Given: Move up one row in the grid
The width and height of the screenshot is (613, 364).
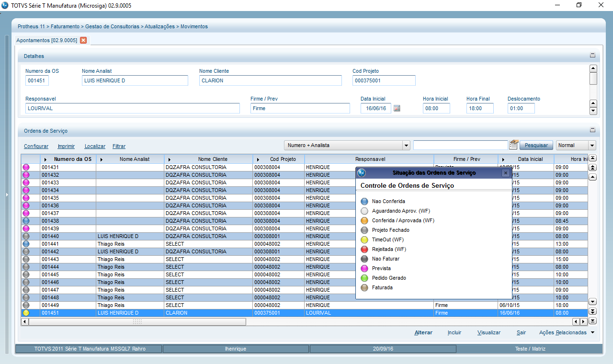Looking at the screenshot, I should click(592, 177).
